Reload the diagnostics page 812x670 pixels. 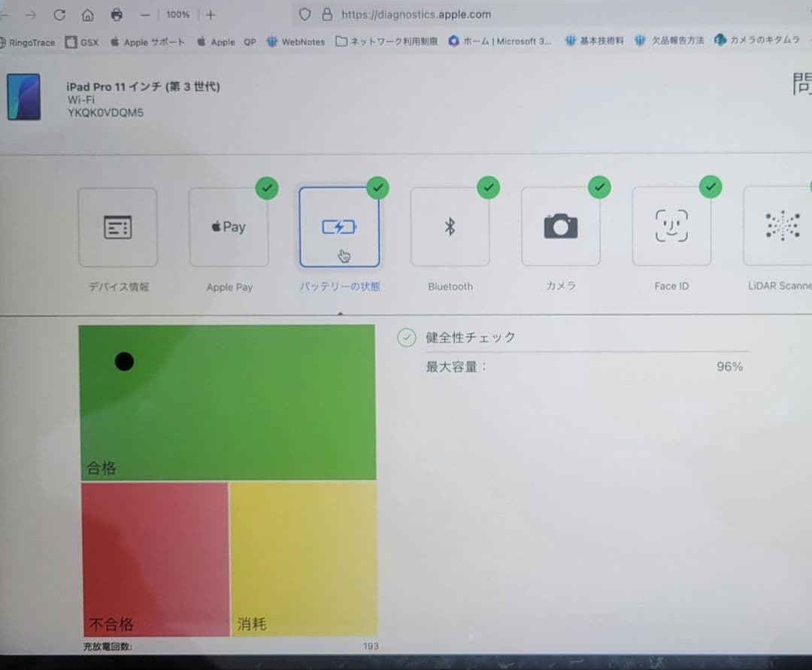[59, 14]
